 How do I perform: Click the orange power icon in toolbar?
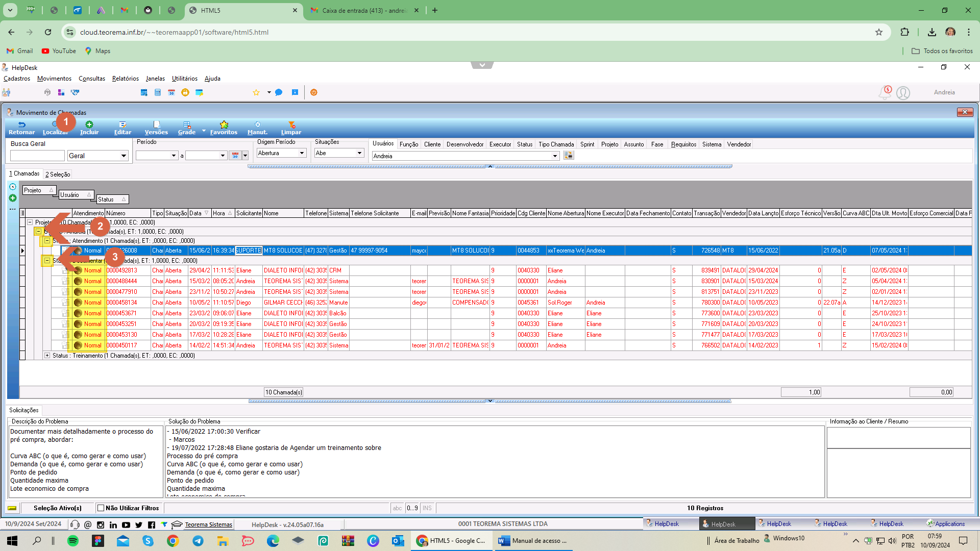coord(314,92)
